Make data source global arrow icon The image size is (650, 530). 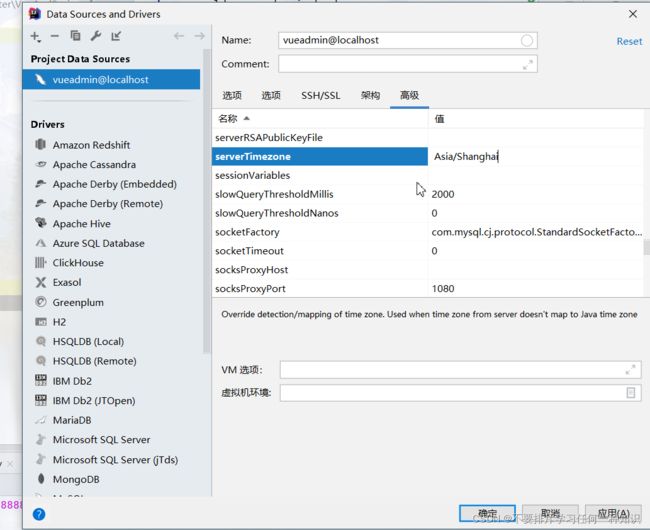pyautogui.click(x=116, y=36)
